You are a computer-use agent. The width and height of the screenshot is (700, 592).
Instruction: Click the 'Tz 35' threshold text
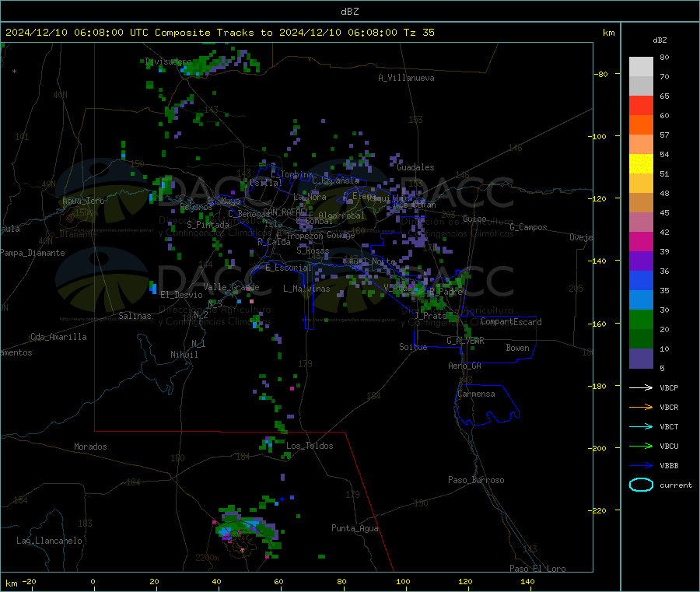[x=419, y=33]
